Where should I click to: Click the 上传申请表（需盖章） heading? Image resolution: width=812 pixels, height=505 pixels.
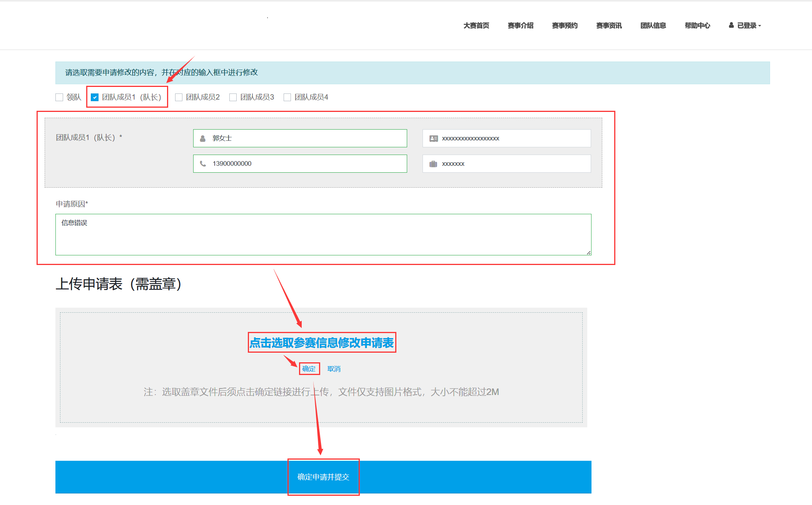pos(119,284)
